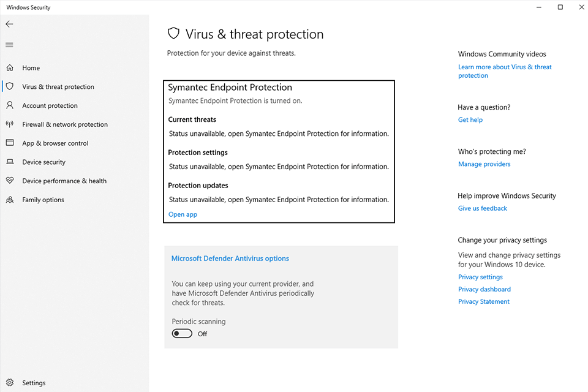The image size is (588, 392).
Task: Open the Manage providers link
Action: pos(484,164)
